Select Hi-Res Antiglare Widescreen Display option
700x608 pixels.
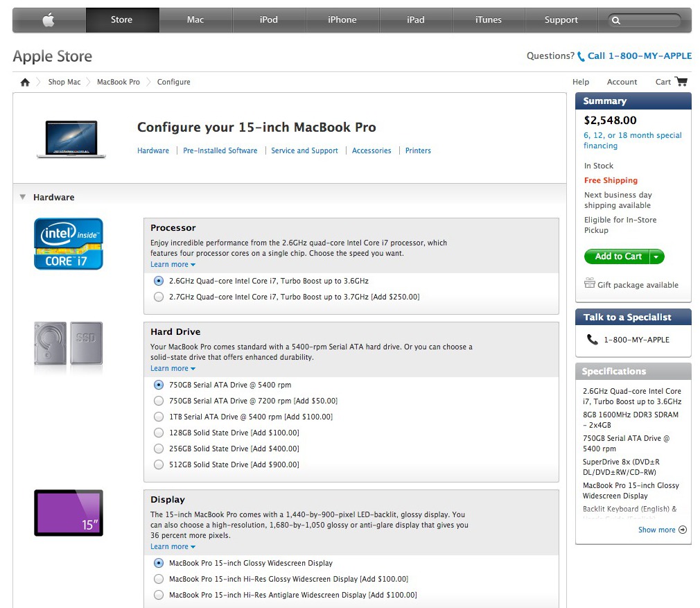[x=159, y=595]
